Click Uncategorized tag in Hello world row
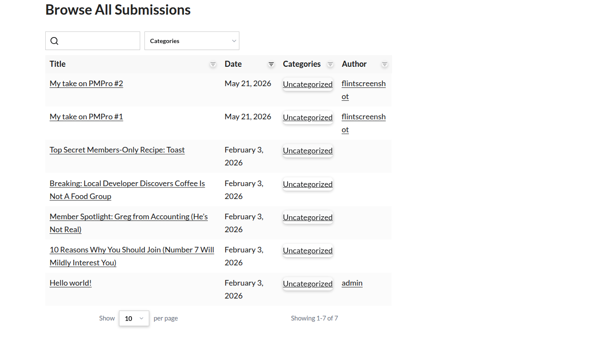Image resolution: width=596 pixels, height=364 pixels. [308, 284]
